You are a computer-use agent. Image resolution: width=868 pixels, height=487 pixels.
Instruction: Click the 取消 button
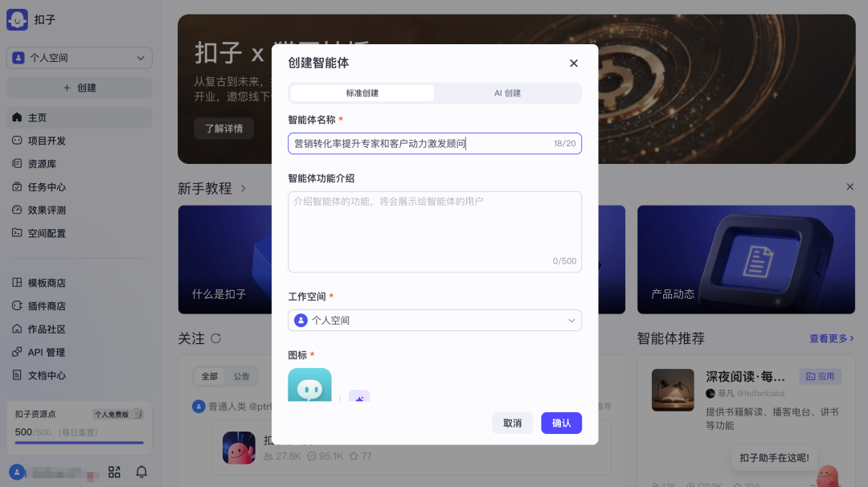coord(512,424)
